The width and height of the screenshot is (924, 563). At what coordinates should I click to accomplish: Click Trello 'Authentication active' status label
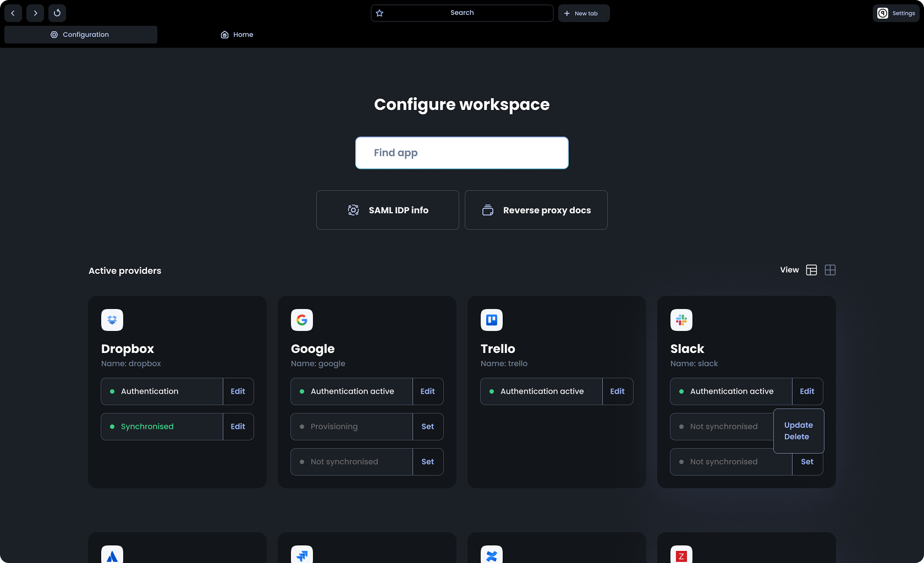click(x=542, y=391)
